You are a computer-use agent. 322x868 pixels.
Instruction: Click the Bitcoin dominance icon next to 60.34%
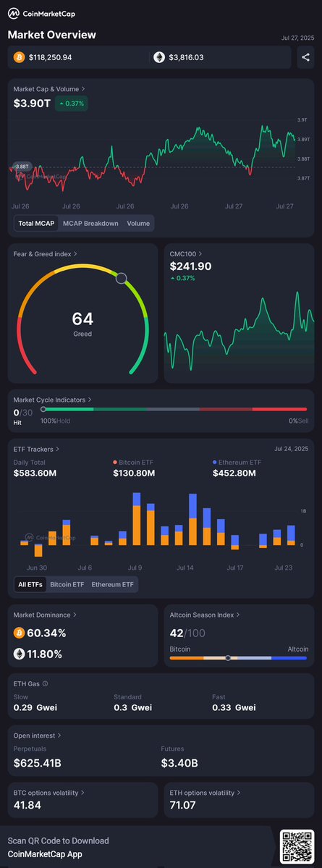click(x=20, y=633)
